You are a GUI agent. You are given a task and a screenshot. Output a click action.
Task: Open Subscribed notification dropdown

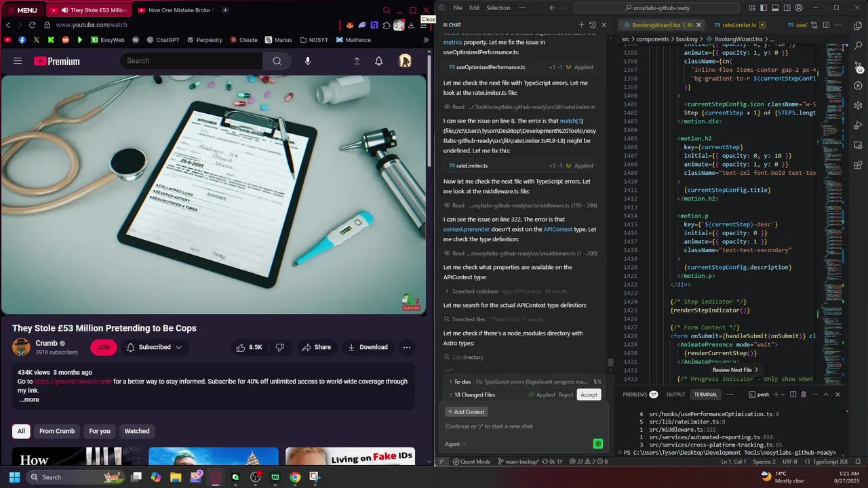(155, 347)
